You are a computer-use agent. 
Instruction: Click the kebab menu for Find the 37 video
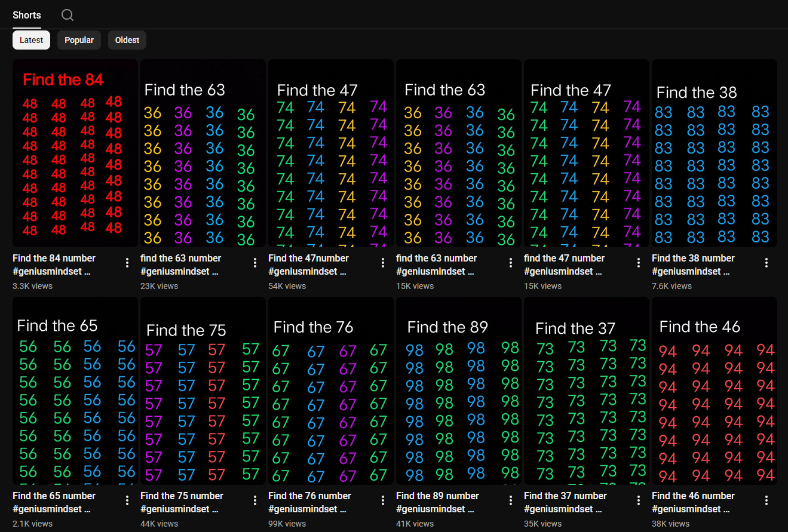639,500
